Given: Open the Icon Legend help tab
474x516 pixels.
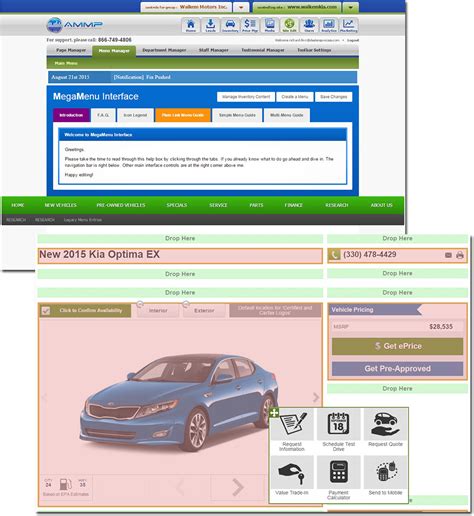Looking at the screenshot, I should (135, 115).
